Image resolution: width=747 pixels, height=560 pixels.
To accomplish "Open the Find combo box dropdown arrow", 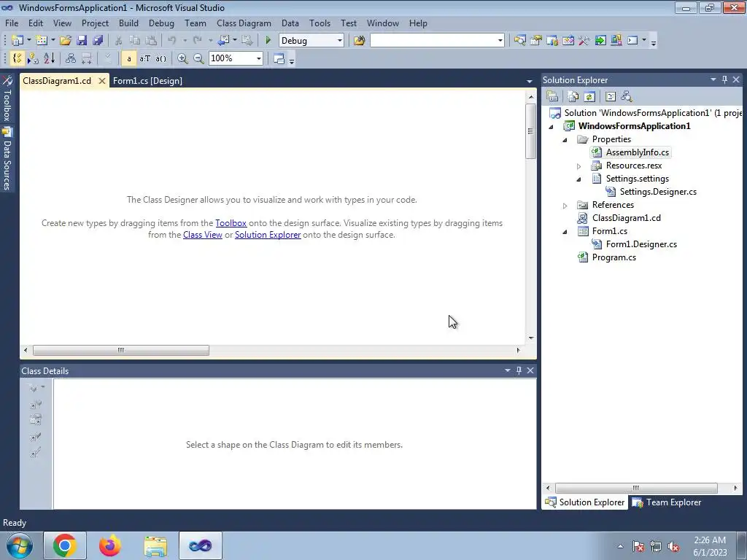I will (x=500, y=41).
